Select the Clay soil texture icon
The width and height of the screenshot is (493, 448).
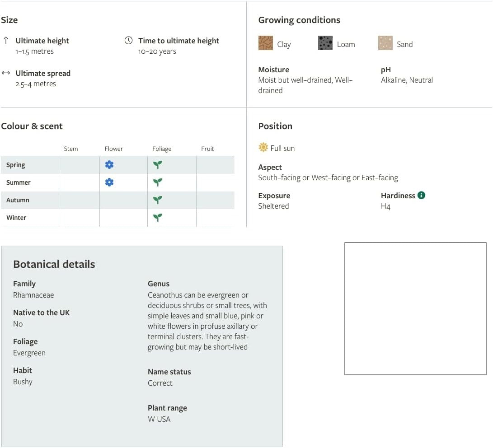pos(266,43)
